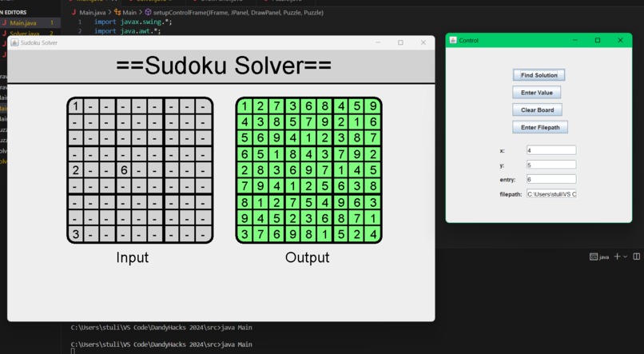Click the Input label under the grey grid

tap(133, 257)
